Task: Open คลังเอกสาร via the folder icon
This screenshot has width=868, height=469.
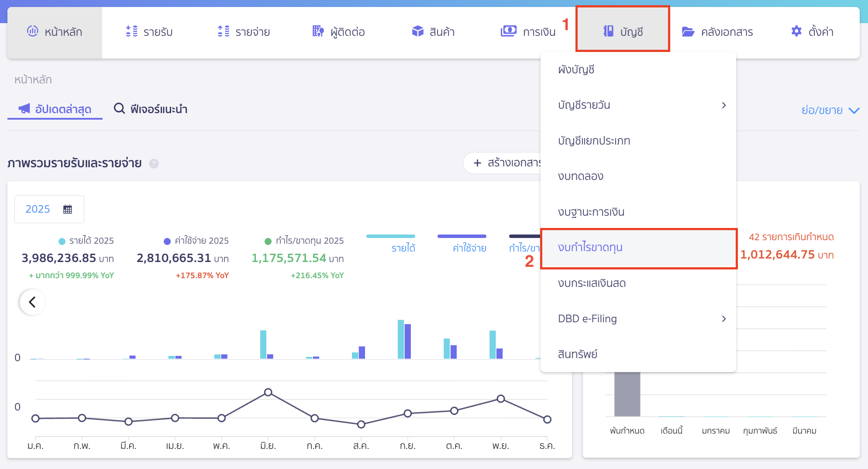Action: (x=689, y=31)
